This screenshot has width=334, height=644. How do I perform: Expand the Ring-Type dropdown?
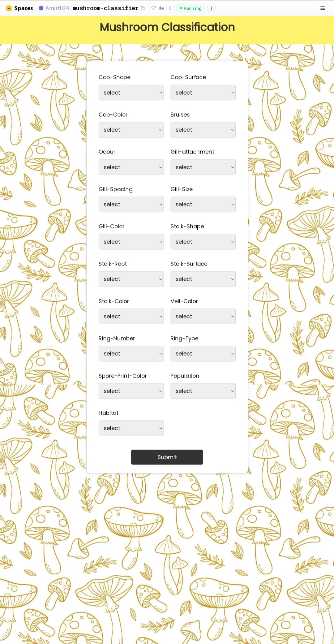pyautogui.click(x=203, y=353)
